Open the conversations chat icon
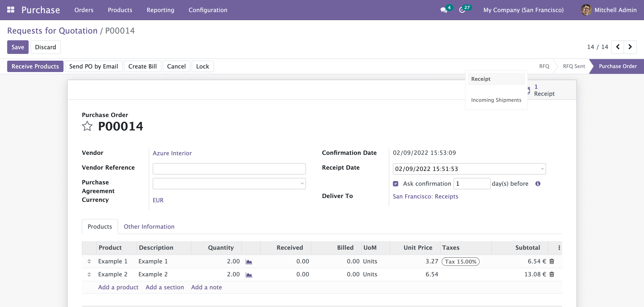The image size is (644, 307). click(443, 10)
